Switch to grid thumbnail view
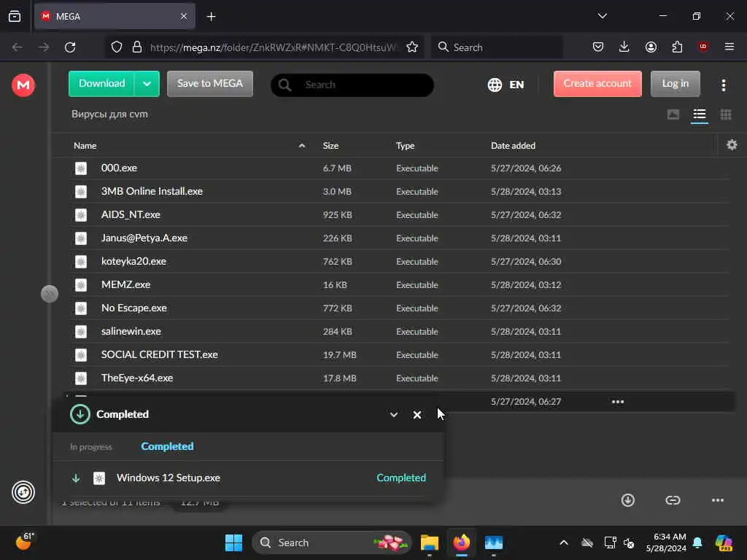 (726, 114)
